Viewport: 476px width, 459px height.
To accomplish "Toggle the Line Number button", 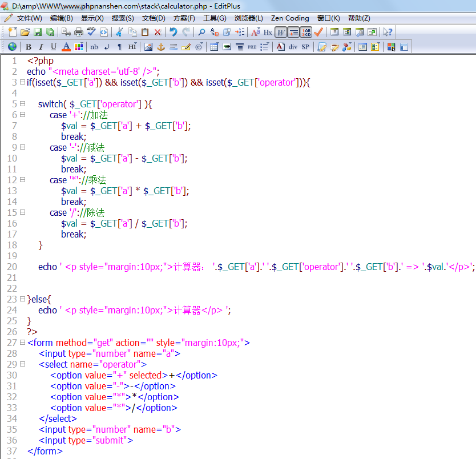I will (306, 32).
